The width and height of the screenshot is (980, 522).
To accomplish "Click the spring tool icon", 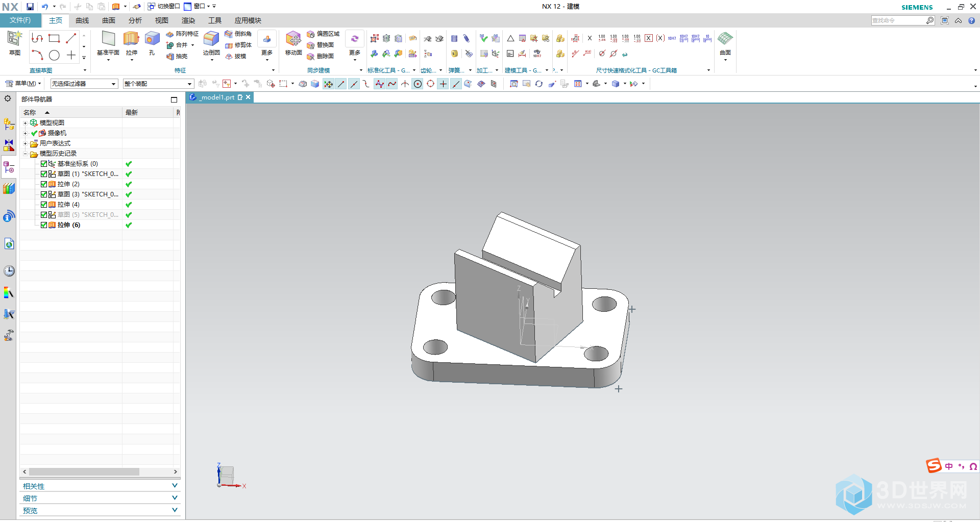I will click(454, 39).
